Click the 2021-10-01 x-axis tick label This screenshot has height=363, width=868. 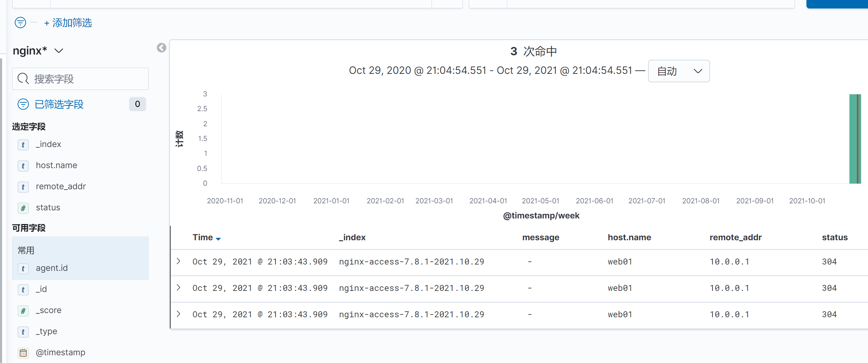tap(807, 201)
